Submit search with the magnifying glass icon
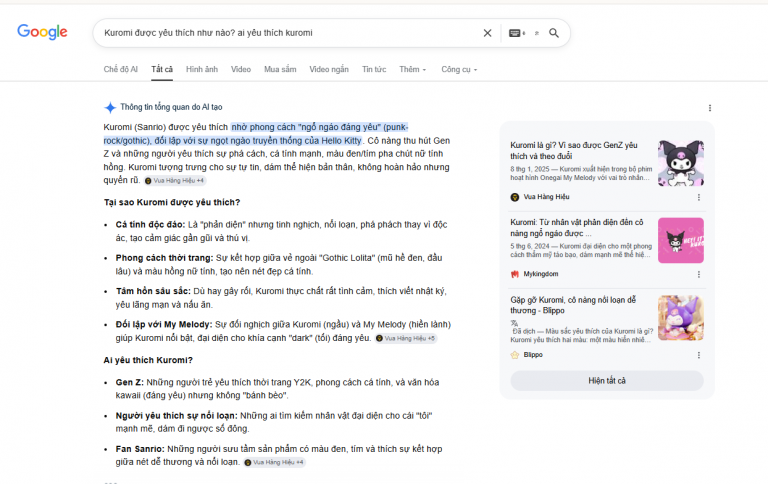 click(x=554, y=33)
